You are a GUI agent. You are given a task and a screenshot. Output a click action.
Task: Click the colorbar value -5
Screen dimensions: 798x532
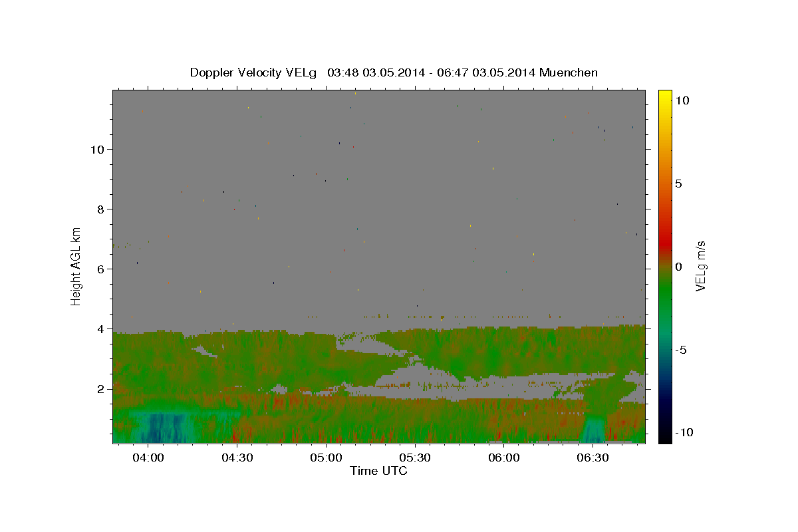(x=682, y=350)
